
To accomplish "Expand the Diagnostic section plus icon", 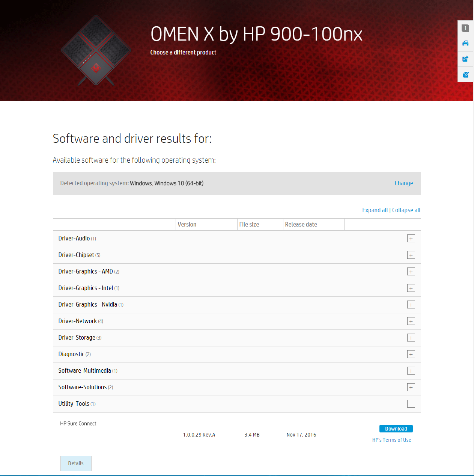I will click(411, 354).
